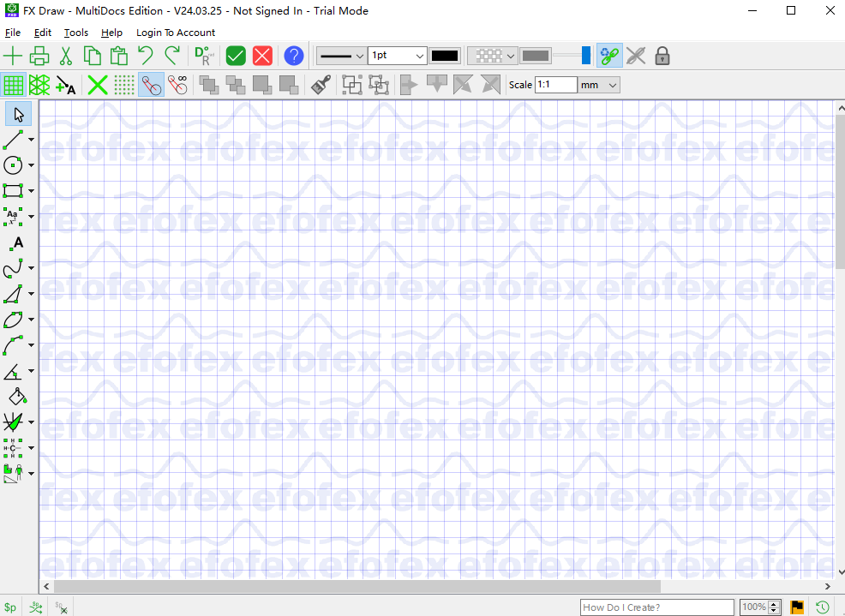Click the black line color swatch
This screenshot has height=616, width=845.
445,56
